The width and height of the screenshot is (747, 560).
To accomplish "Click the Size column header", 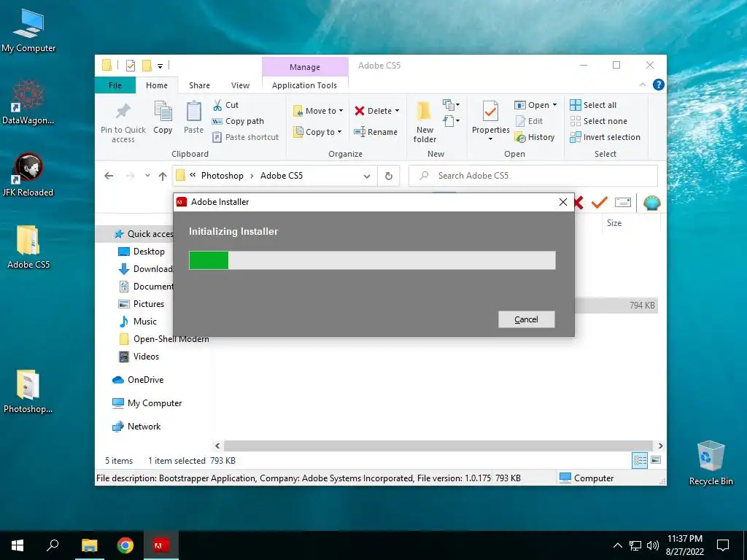I will pyautogui.click(x=614, y=223).
